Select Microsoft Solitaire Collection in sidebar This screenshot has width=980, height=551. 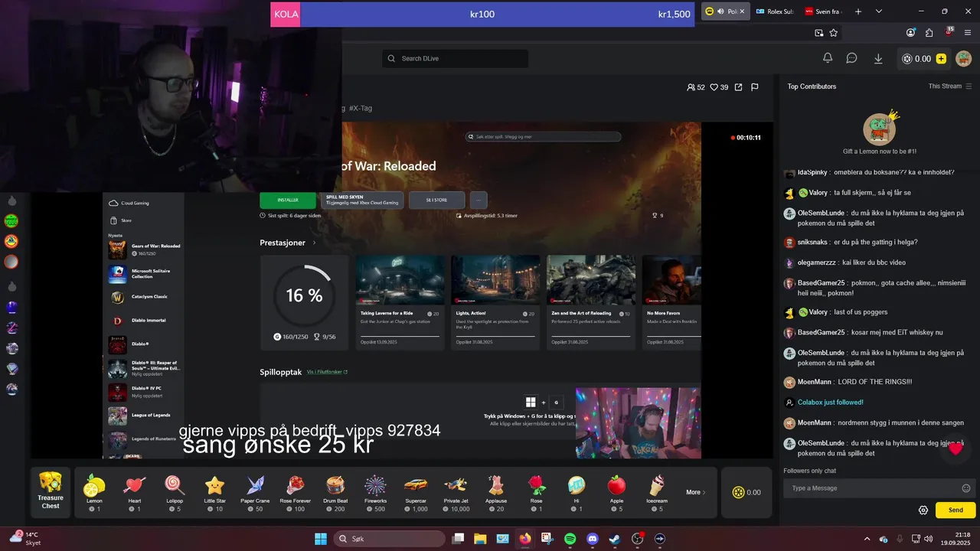pos(145,274)
